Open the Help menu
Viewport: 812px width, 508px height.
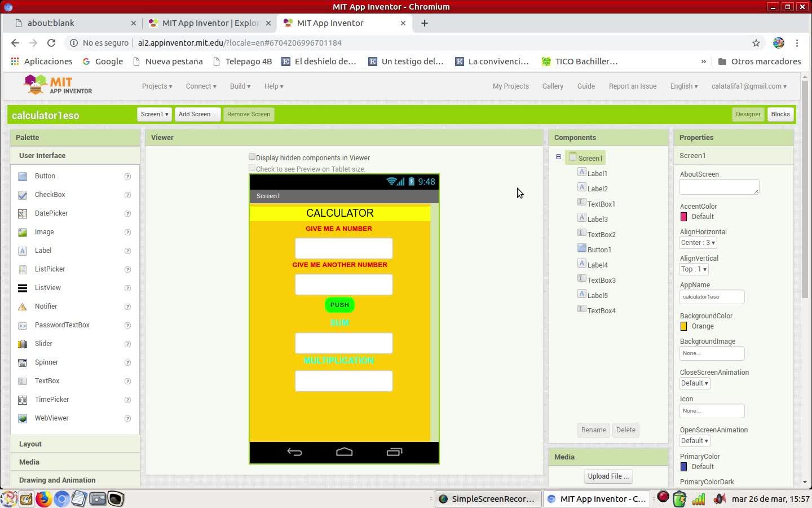point(274,86)
